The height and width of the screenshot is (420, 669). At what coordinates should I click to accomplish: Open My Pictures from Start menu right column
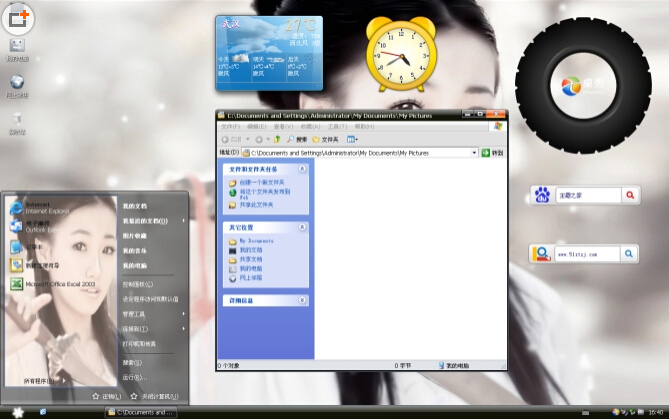click(135, 236)
